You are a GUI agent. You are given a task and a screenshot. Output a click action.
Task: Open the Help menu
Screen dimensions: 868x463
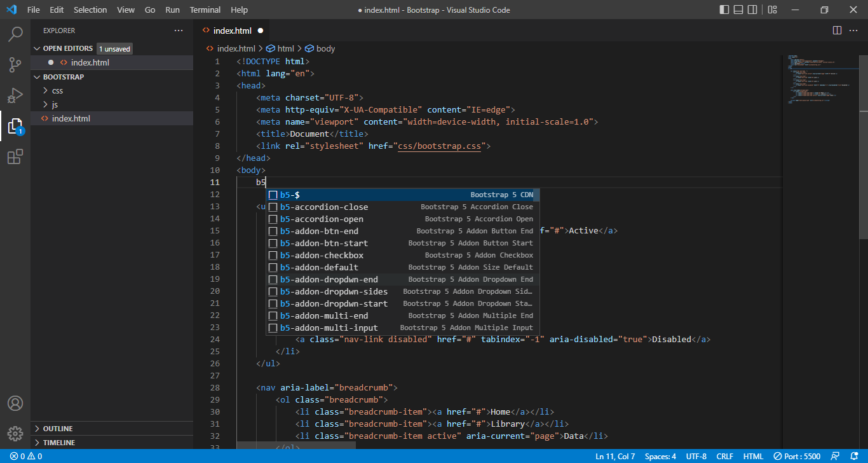[240, 10]
